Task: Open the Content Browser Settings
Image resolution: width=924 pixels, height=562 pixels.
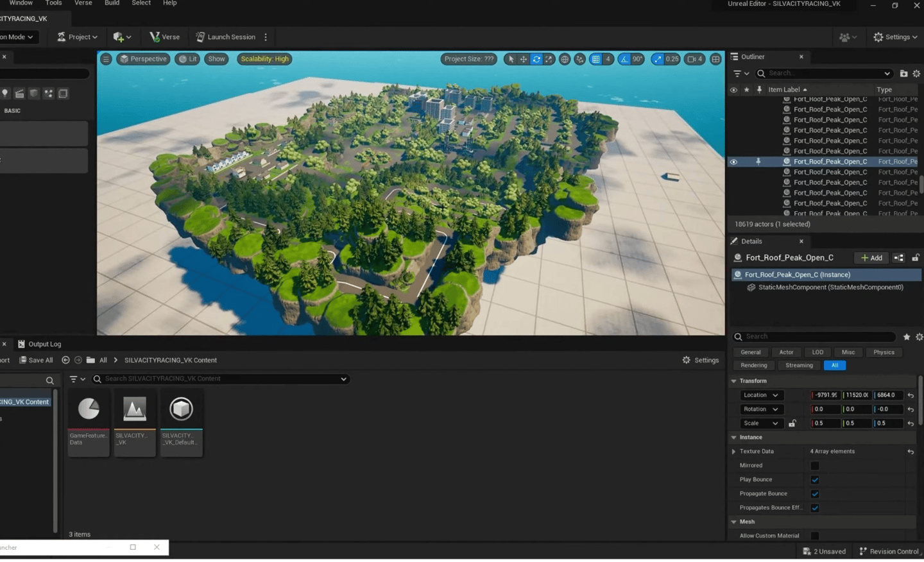Action: [701, 361]
